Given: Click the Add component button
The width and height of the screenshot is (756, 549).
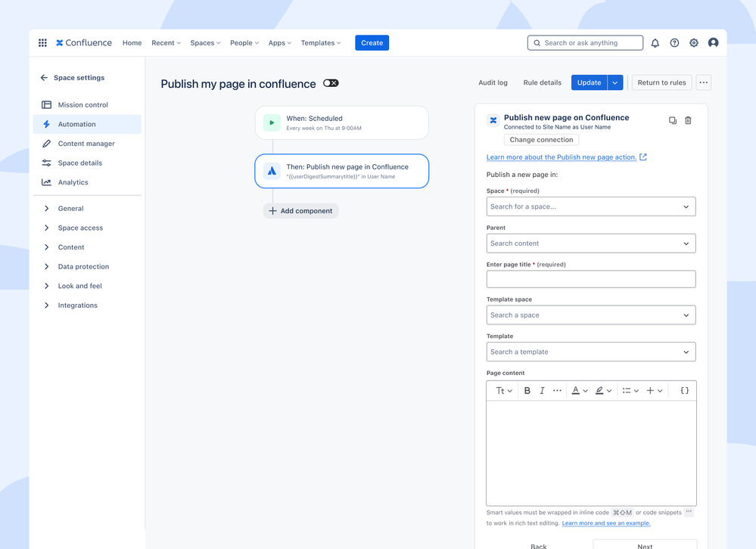Looking at the screenshot, I should tap(301, 211).
